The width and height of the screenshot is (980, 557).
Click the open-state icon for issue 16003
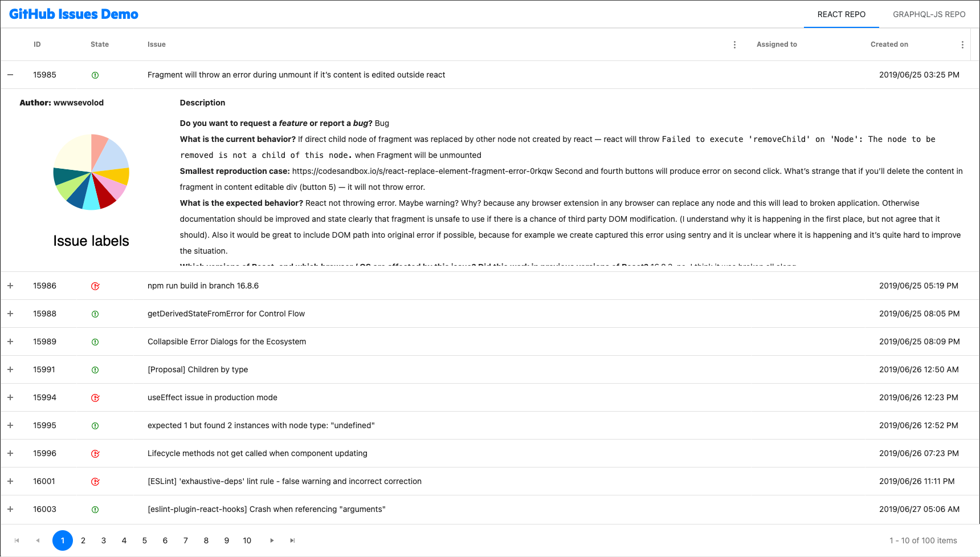(95, 509)
